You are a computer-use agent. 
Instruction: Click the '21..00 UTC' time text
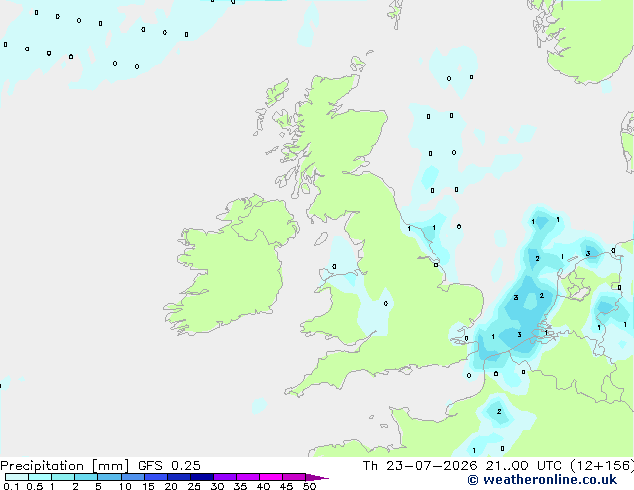[x=523, y=466]
